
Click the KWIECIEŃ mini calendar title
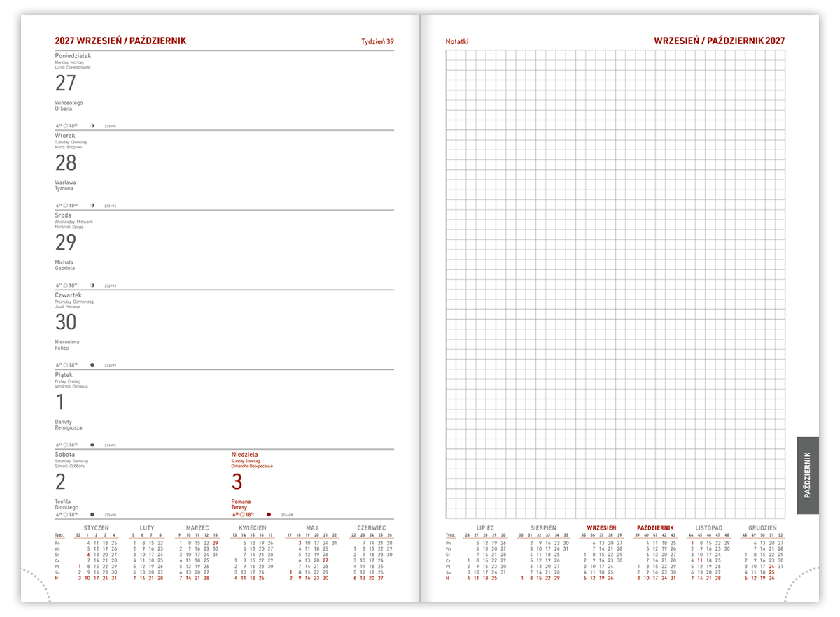click(252, 528)
